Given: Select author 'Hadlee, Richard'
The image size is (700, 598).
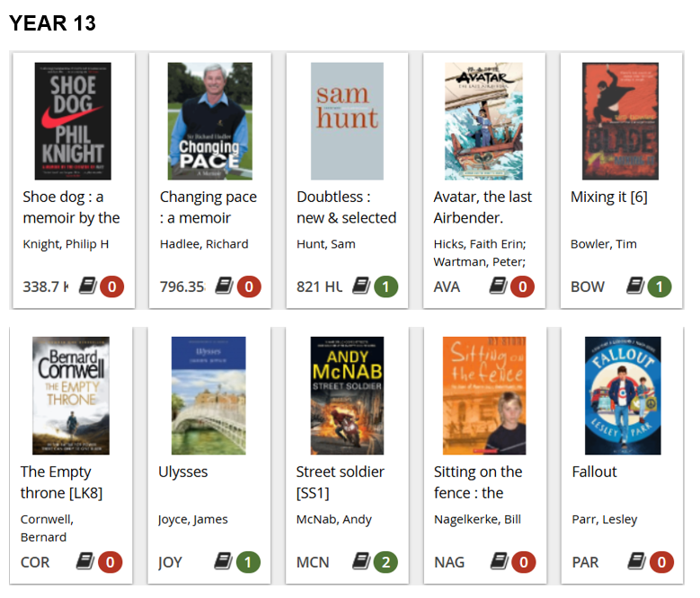Looking at the screenshot, I should (204, 244).
